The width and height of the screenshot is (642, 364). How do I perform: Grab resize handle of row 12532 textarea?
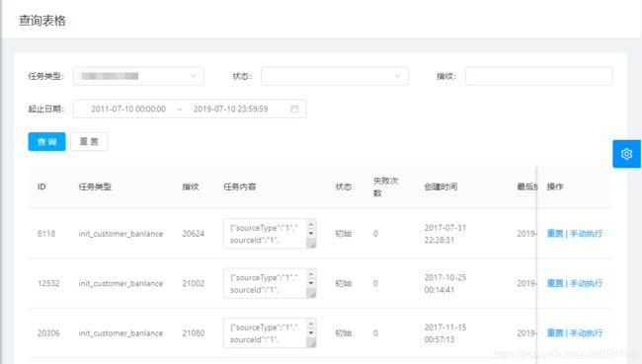[311, 294]
